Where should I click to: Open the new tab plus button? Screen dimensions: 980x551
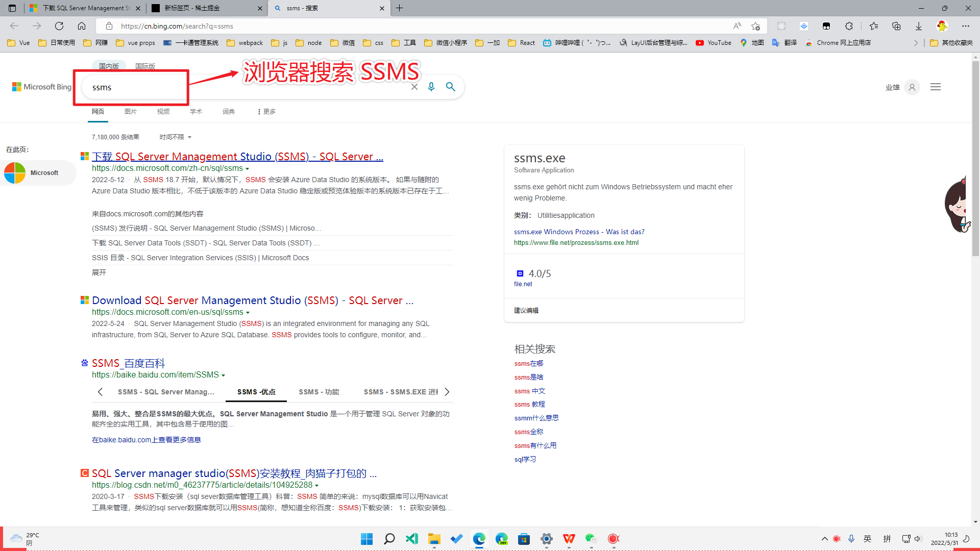click(400, 8)
